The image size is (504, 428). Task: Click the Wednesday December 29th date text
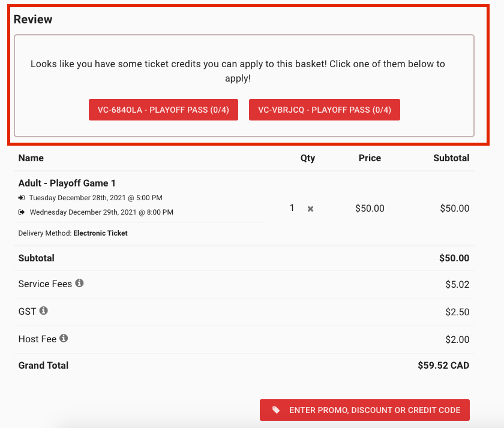point(101,212)
